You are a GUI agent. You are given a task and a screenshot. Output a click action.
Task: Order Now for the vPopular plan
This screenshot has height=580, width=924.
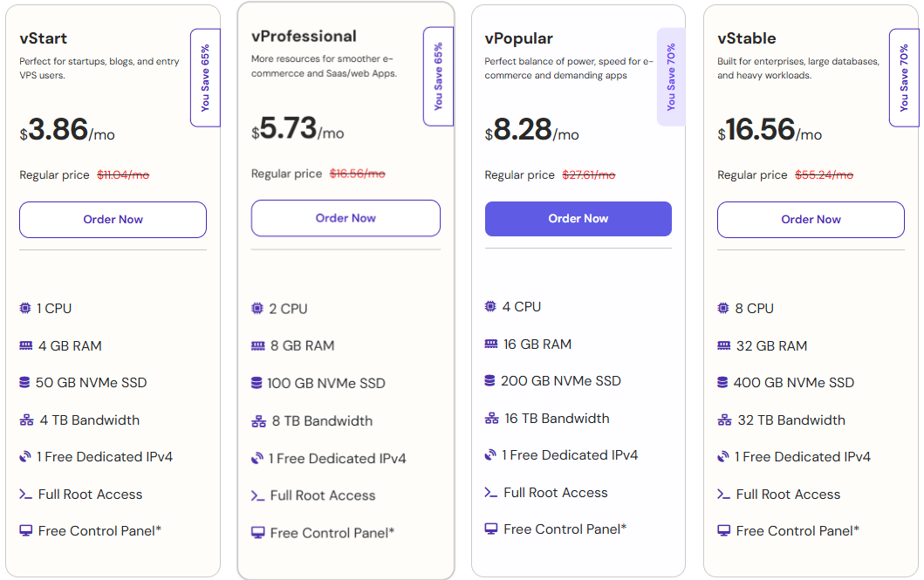click(578, 219)
